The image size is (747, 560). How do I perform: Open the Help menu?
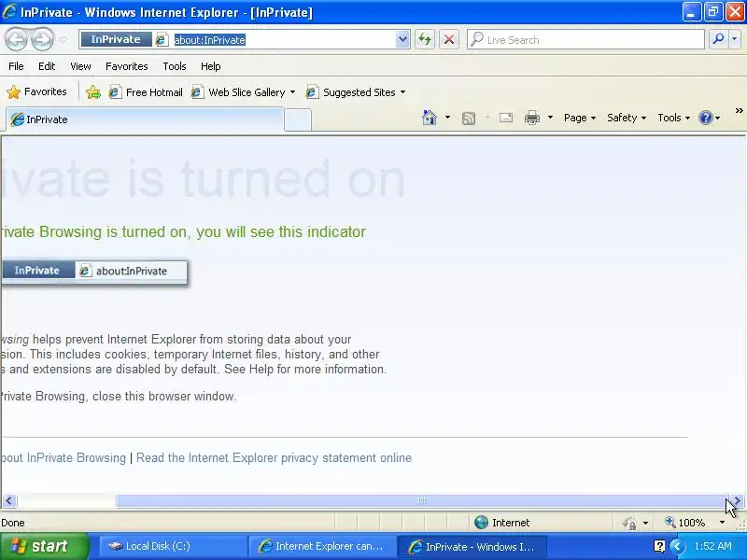pyautogui.click(x=211, y=66)
